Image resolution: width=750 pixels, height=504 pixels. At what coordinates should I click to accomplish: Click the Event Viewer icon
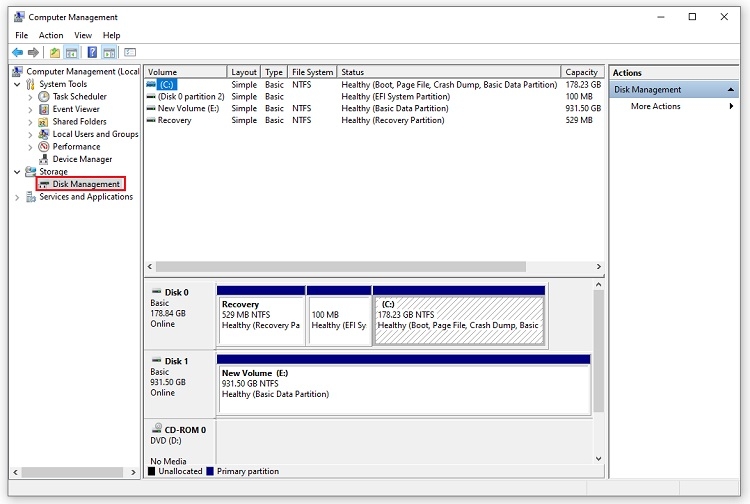click(44, 109)
